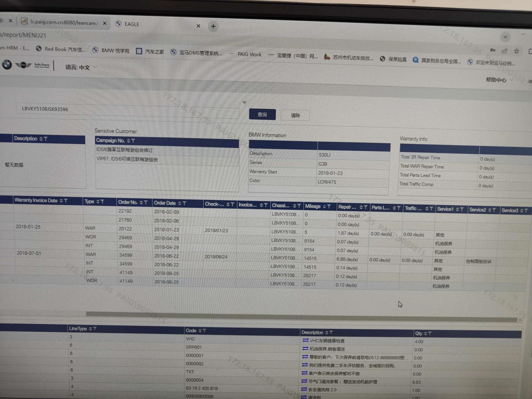Click the 2018-07-01 warranty invoice date cell
The height and width of the screenshot is (399, 532).
(x=29, y=253)
